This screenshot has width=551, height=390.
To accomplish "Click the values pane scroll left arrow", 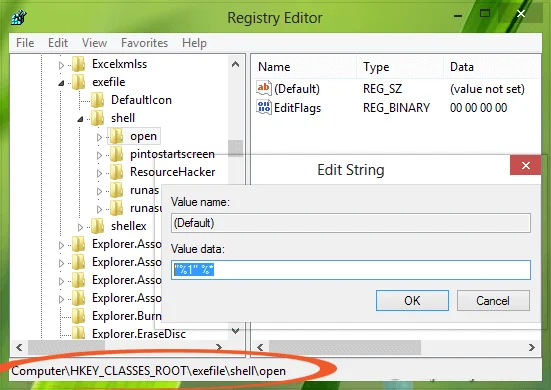I will coord(260,347).
